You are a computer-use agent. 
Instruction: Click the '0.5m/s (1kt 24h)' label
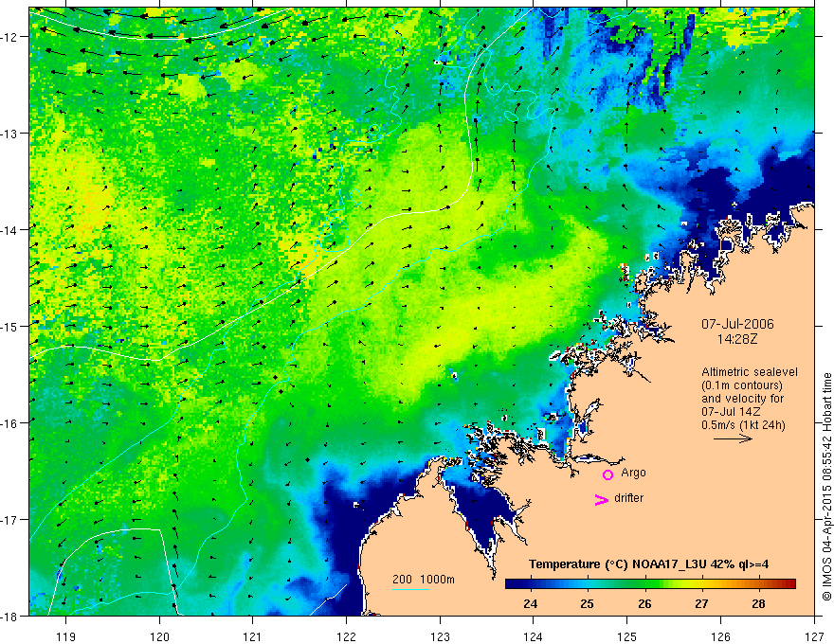743,425
